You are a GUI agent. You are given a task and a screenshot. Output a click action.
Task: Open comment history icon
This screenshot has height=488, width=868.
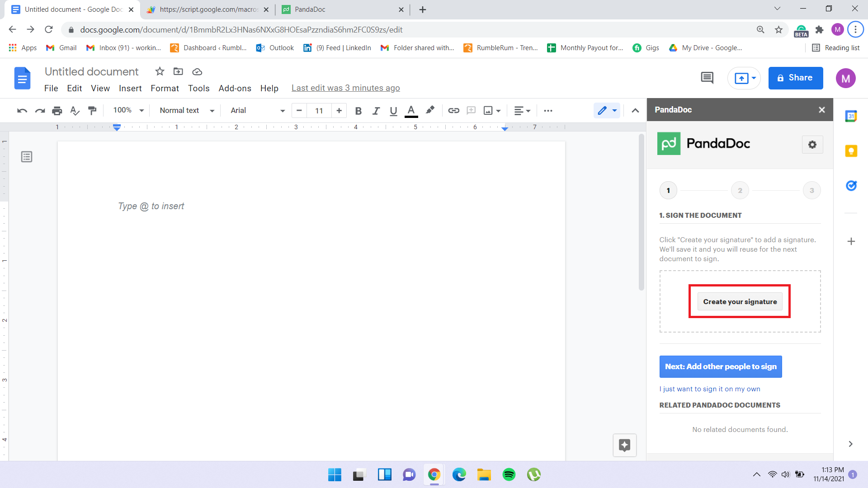pos(707,78)
